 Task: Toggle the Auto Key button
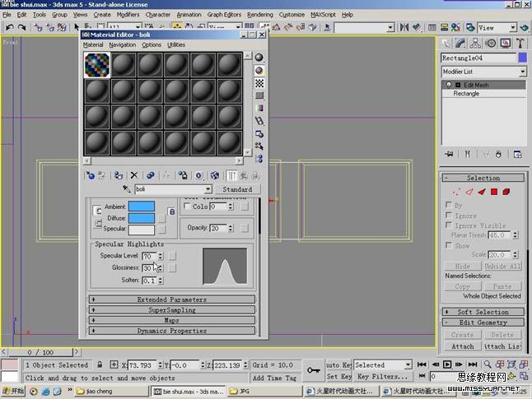click(338, 364)
